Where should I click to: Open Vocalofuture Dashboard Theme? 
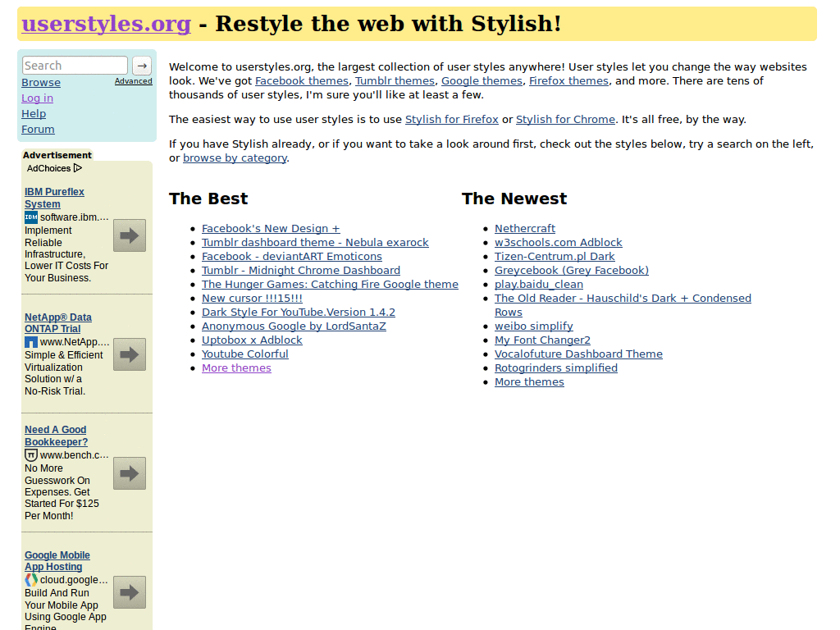tap(578, 354)
